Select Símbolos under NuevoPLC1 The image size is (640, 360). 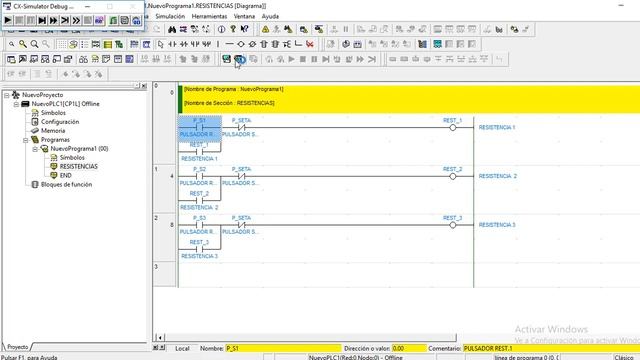click(x=53, y=113)
